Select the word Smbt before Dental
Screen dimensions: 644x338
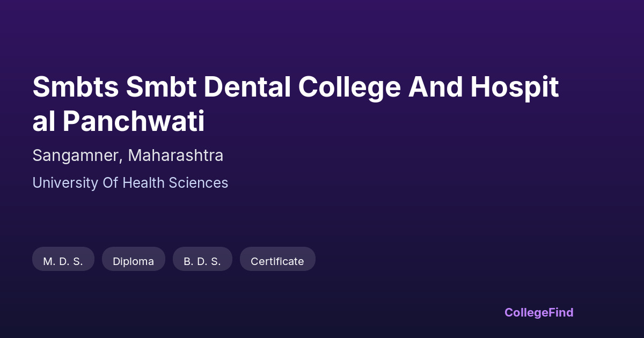coord(161,87)
